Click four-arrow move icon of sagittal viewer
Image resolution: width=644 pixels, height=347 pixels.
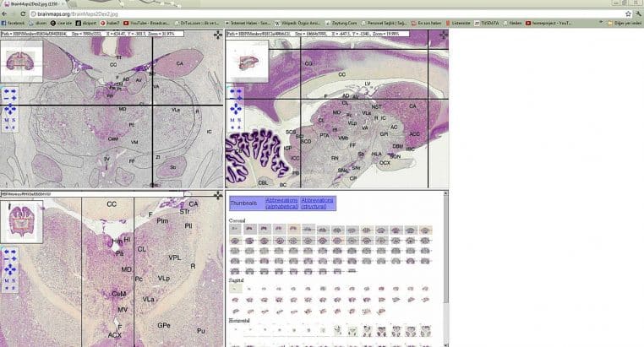[443, 35]
